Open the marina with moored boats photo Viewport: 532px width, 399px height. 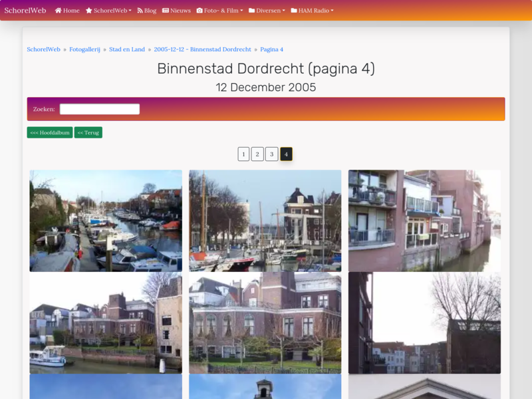click(106, 221)
